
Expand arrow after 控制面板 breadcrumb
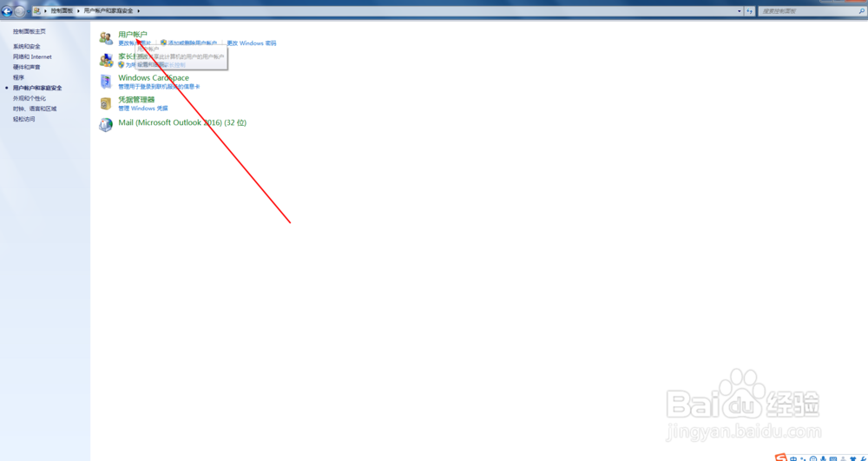coord(78,10)
